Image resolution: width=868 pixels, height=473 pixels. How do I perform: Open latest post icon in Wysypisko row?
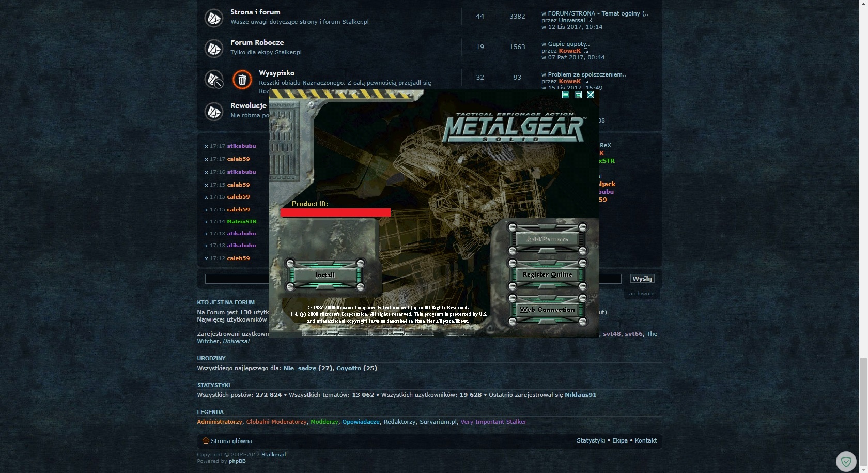coord(585,81)
